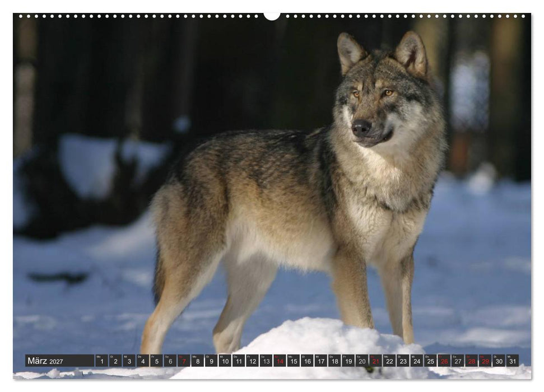Select day 2 in the calendar strip

pos(115,361)
